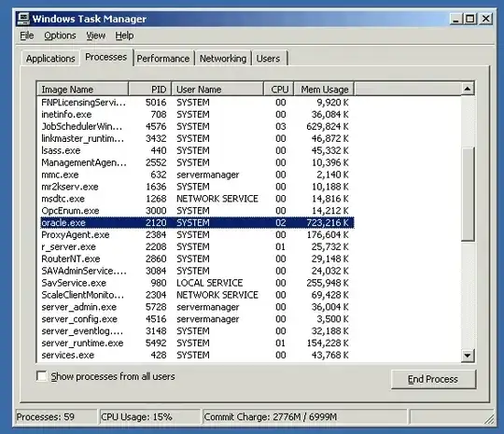Click the End Process button
The width and height of the screenshot is (504, 434).
click(433, 379)
